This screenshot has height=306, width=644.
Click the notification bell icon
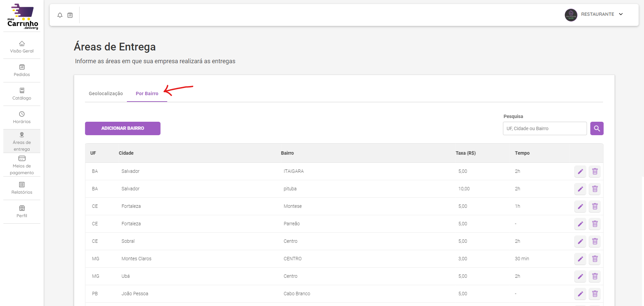pyautogui.click(x=60, y=15)
